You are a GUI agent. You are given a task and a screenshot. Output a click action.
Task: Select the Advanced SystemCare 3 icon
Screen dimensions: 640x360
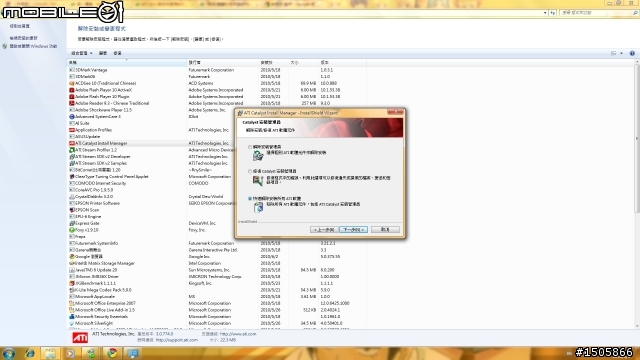pyautogui.click(x=71, y=117)
